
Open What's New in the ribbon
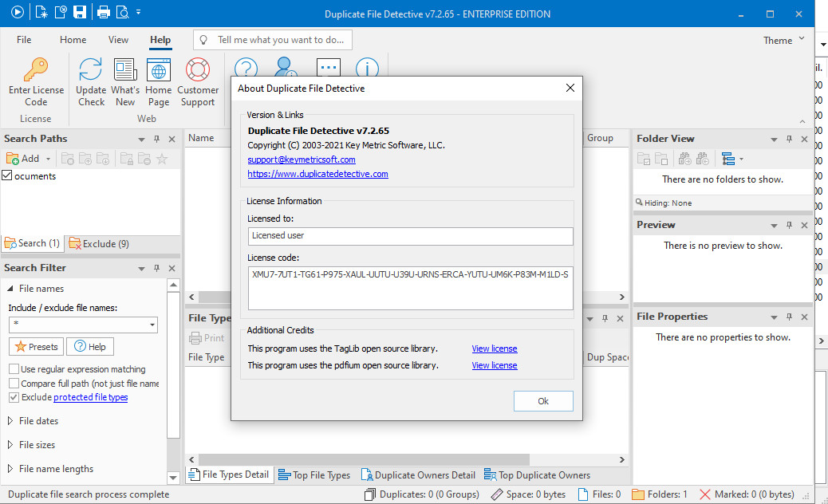tap(125, 82)
